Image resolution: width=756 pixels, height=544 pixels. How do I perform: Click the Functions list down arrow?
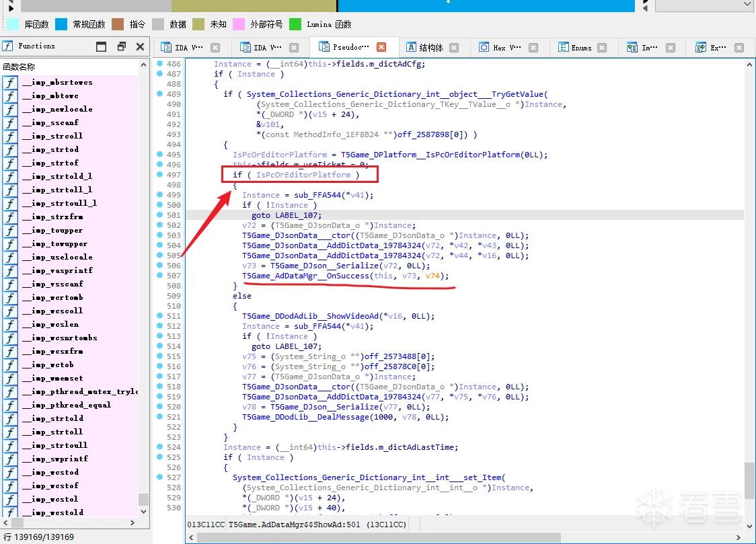[x=143, y=511]
